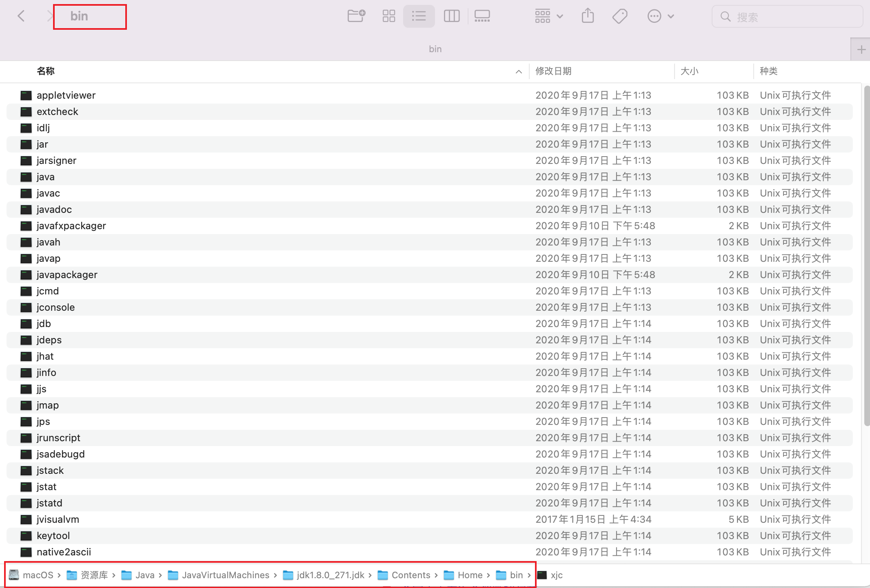Select the javapackager file icon
Screen dimensions: 870x588
click(x=26, y=275)
